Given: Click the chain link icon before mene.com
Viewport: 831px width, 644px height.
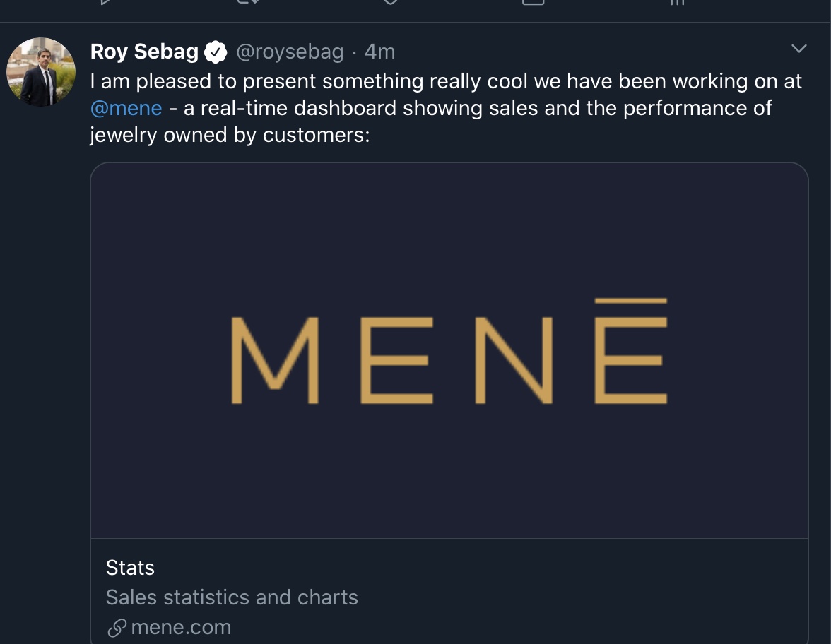Looking at the screenshot, I should (x=117, y=627).
